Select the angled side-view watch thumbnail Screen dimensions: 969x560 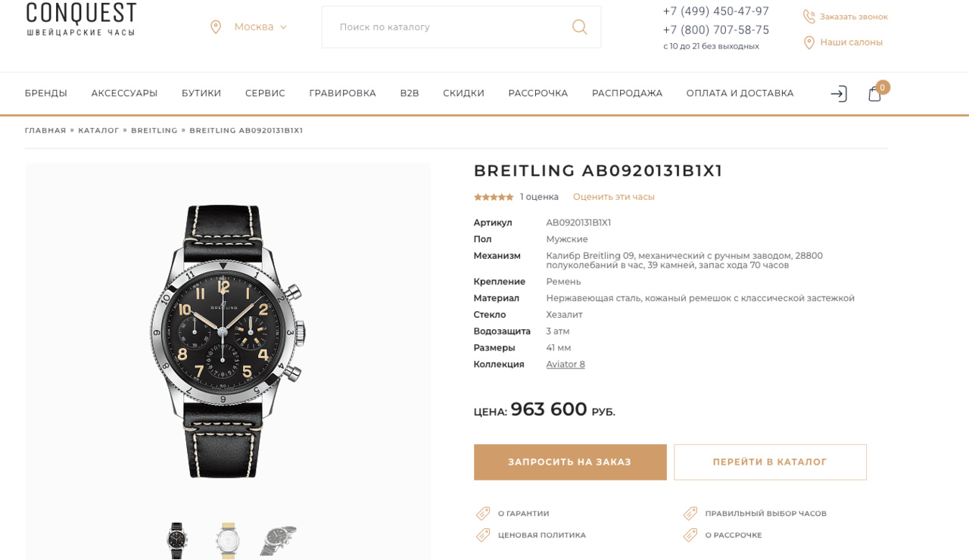[278, 540]
